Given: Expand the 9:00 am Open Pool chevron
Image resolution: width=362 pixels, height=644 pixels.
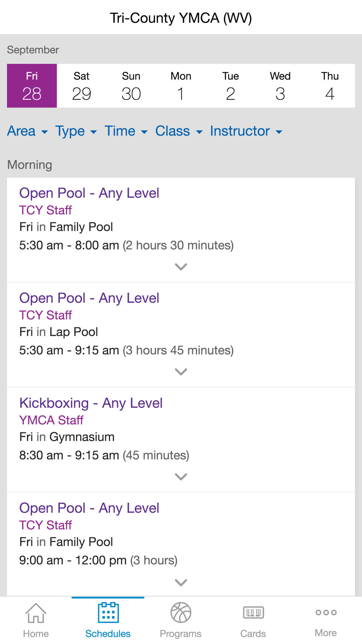Looking at the screenshot, I should [x=181, y=582].
